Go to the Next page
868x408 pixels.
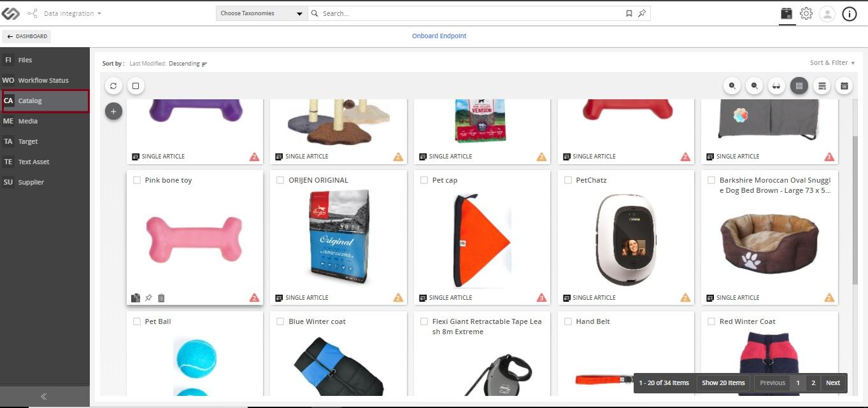click(833, 383)
